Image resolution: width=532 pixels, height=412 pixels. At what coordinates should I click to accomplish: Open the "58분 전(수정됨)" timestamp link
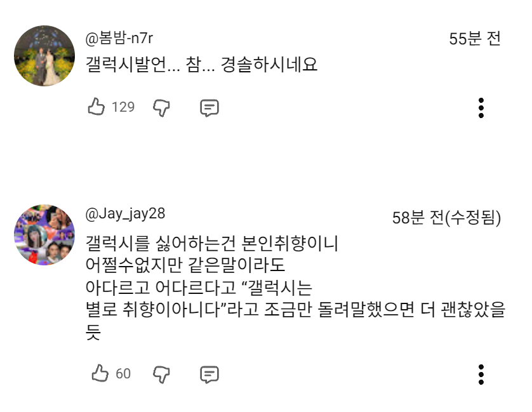coord(446,218)
